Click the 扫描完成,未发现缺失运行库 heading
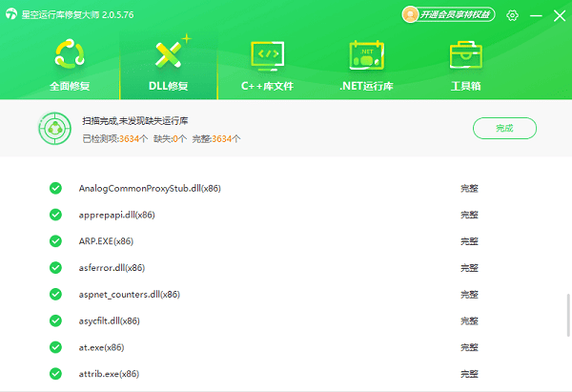Screen dimensions: 572x392 tap(135, 121)
